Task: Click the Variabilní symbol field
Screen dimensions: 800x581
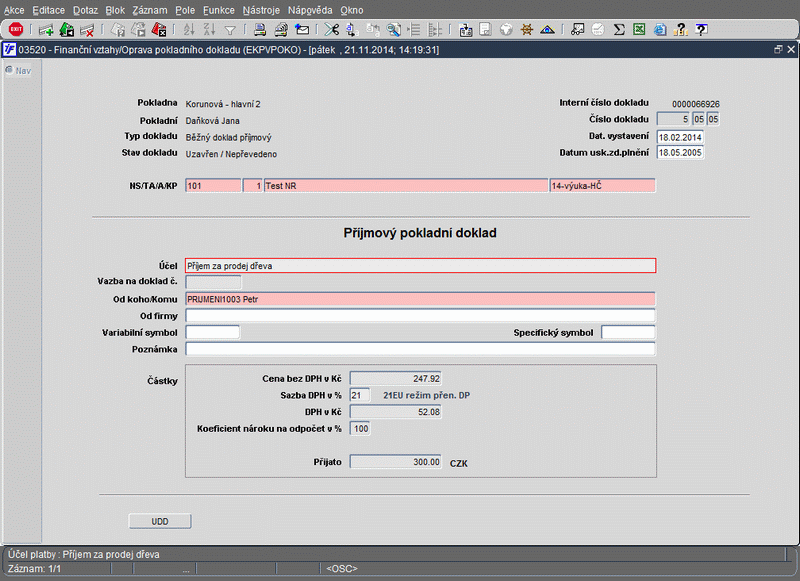Action: [212, 332]
